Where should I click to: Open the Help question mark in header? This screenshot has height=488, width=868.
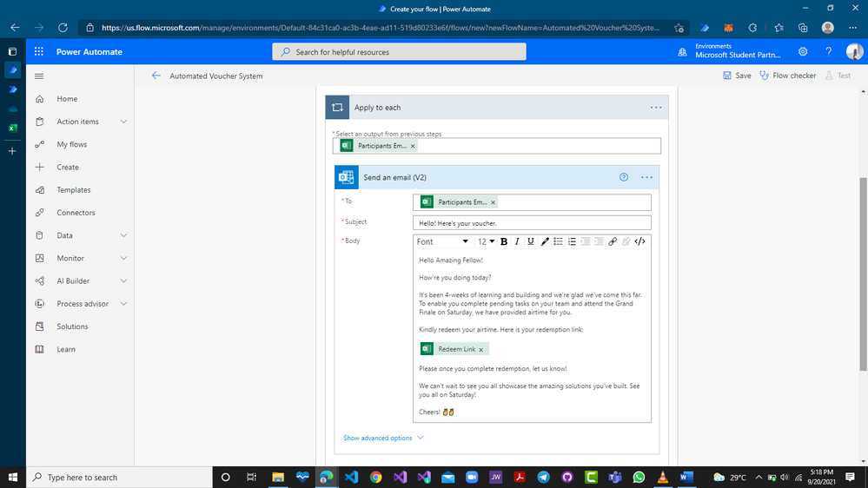click(829, 51)
